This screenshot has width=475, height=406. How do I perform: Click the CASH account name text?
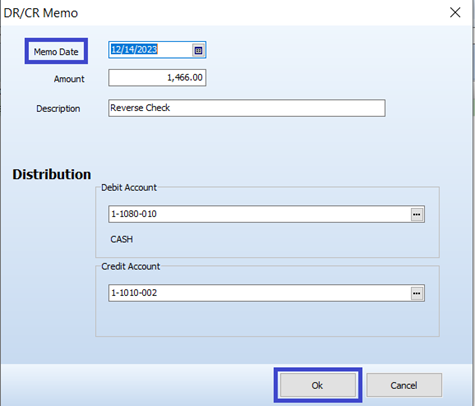click(x=122, y=239)
